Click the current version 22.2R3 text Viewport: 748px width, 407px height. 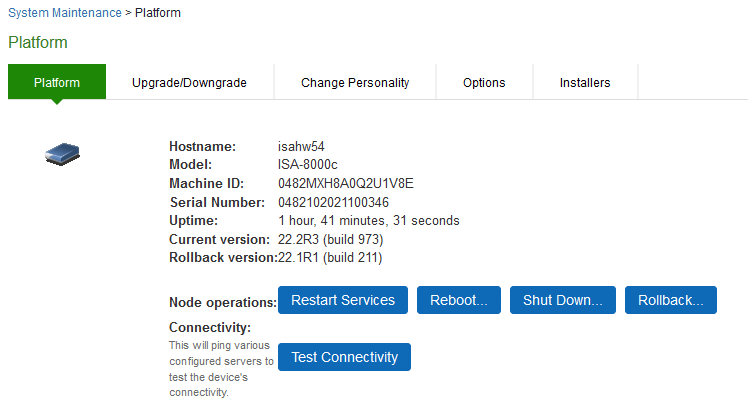coord(330,239)
